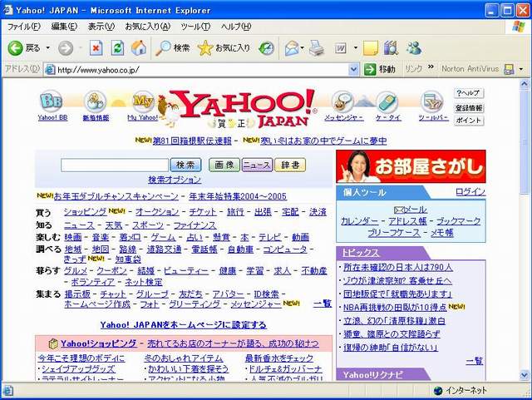Click the ポイント button
Screen dimensions: 532x400
pyautogui.click(x=469, y=121)
